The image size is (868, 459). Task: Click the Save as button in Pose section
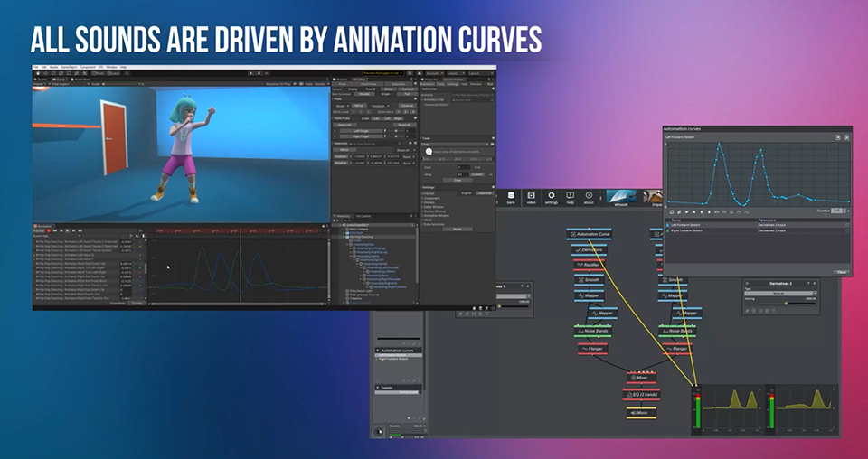[407, 106]
